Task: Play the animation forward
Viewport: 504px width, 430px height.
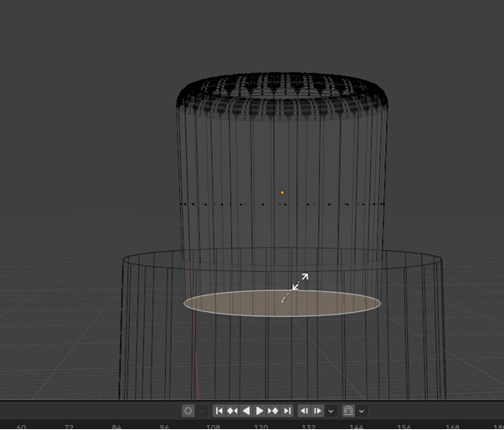Action: [x=260, y=411]
